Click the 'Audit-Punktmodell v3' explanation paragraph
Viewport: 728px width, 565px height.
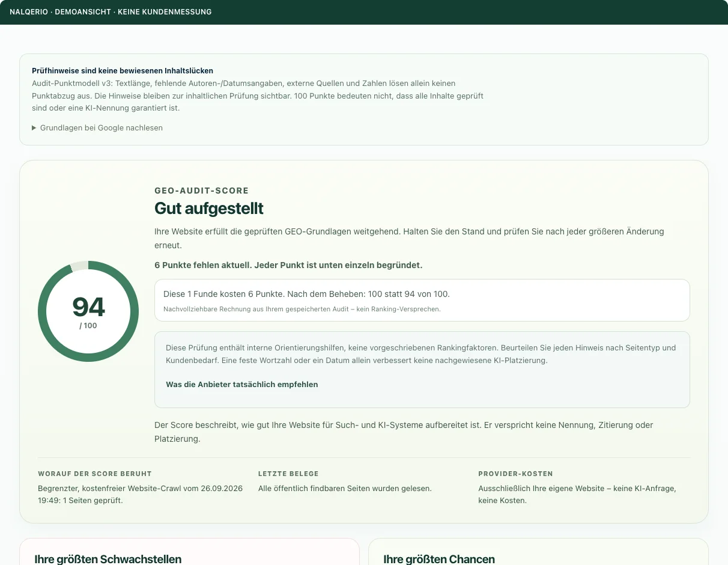click(258, 96)
